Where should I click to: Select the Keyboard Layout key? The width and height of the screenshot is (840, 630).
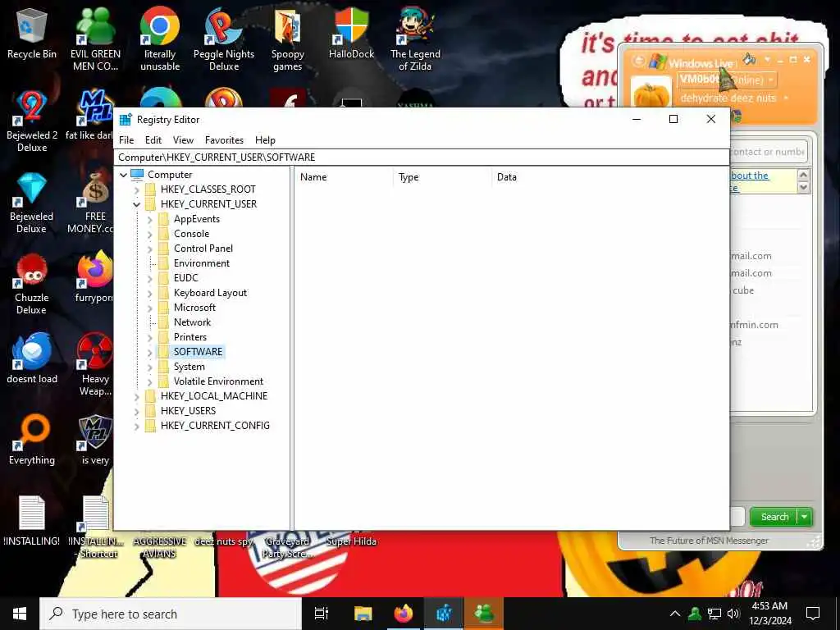click(x=210, y=293)
